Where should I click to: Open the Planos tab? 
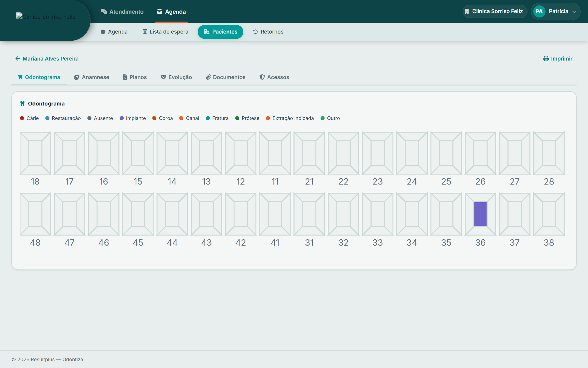pos(135,77)
